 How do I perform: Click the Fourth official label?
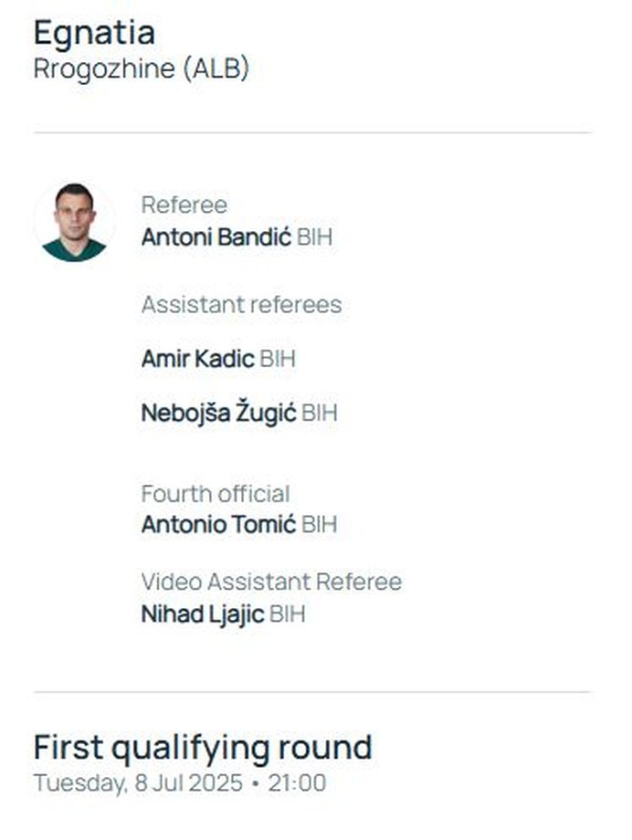point(216,493)
